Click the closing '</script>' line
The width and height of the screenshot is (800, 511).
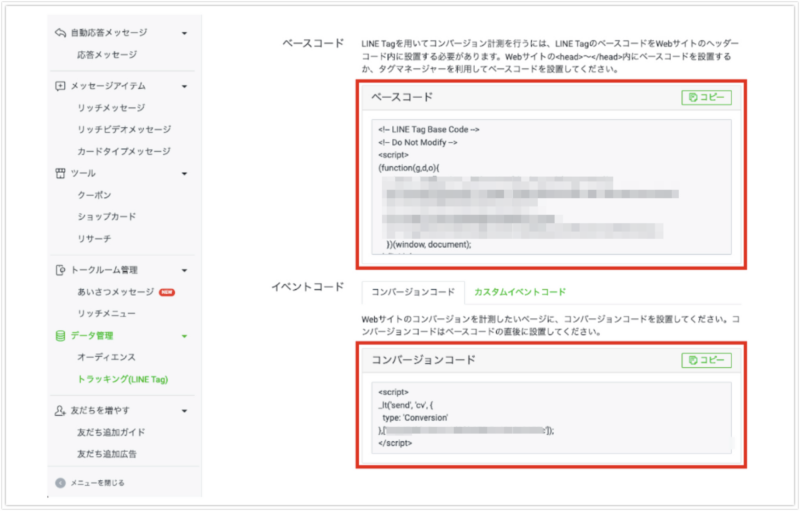coord(395,443)
